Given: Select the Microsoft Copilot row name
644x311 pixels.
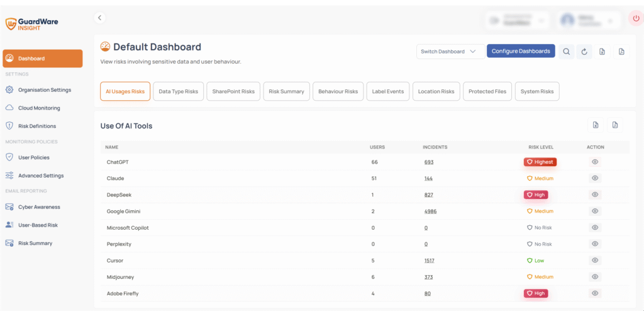Looking at the screenshot, I should tap(128, 228).
